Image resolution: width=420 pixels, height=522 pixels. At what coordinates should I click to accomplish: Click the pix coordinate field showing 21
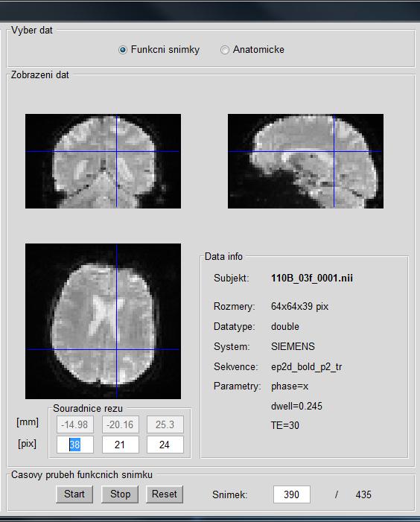120,445
